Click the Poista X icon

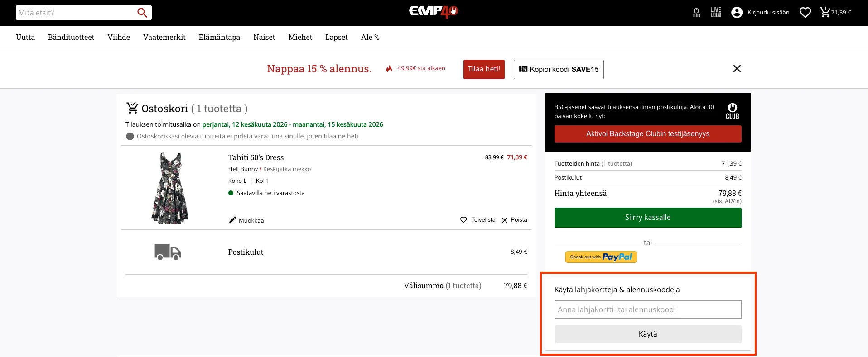click(505, 220)
